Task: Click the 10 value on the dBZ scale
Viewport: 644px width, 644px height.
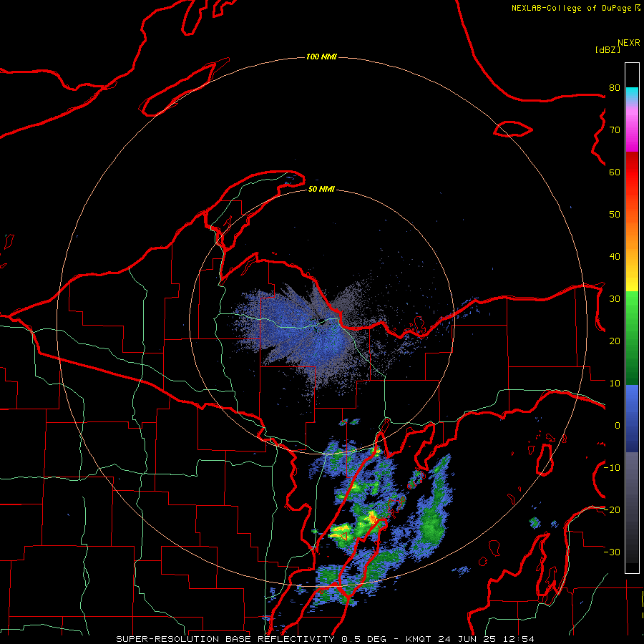Action: pyautogui.click(x=615, y=384)
